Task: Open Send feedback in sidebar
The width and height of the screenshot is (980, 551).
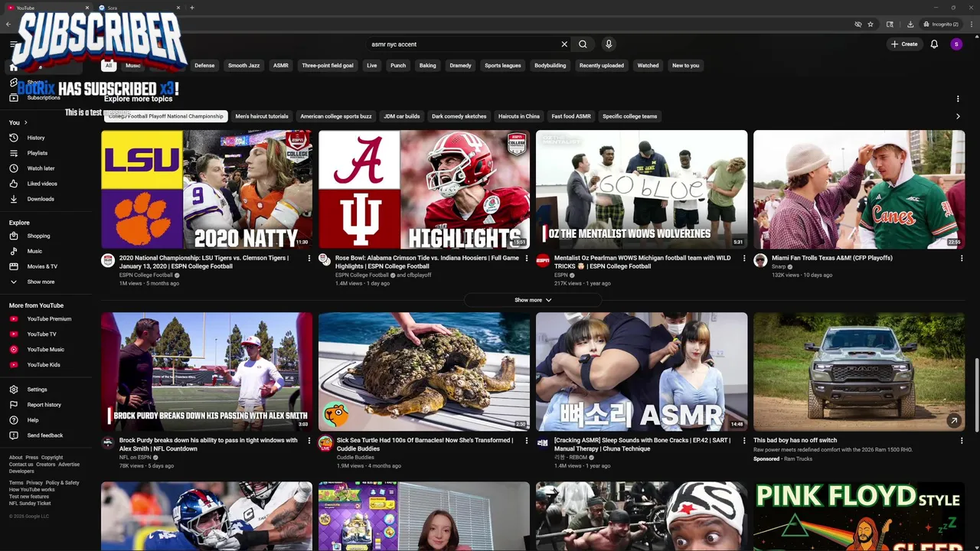Action: [x=45, y=435]
